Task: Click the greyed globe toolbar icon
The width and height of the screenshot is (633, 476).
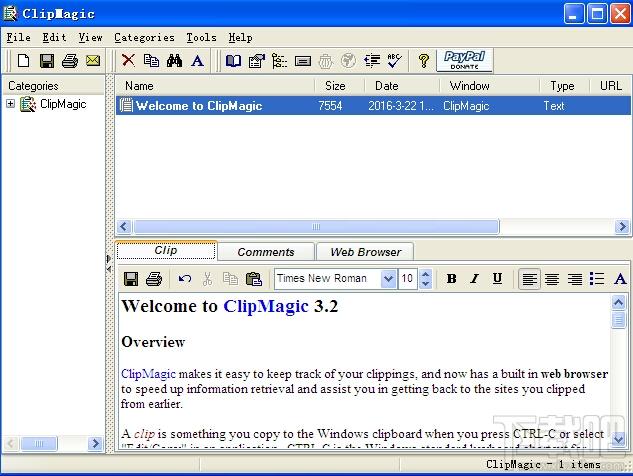Action: [348, 61]
